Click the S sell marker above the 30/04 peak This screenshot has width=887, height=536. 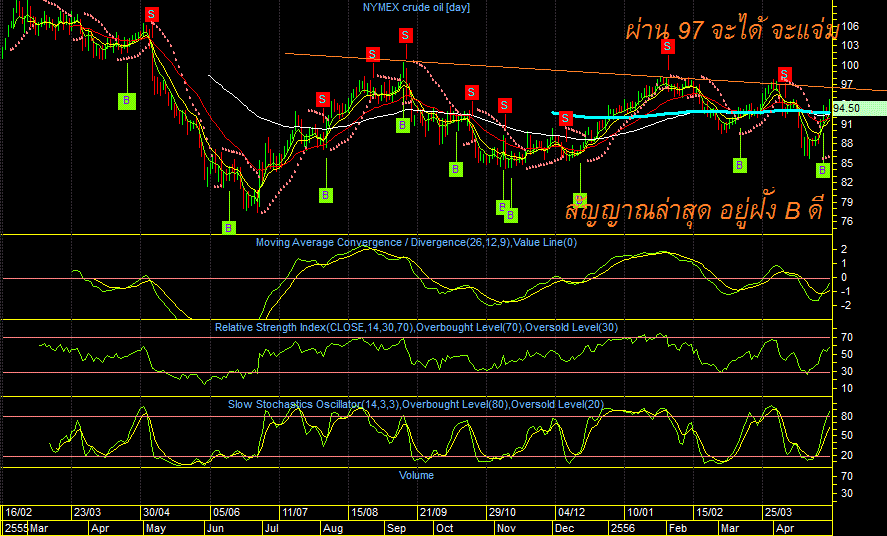pos(151,15)
